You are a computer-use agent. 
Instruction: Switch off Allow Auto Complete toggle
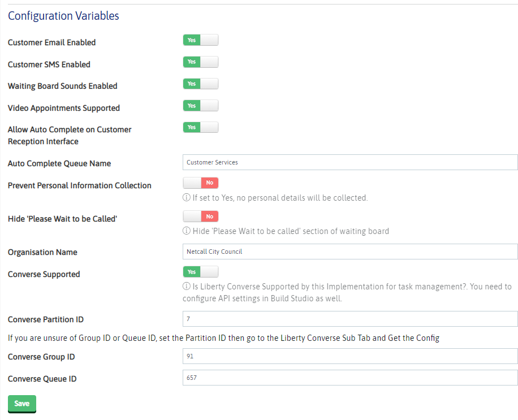(200, 127)
